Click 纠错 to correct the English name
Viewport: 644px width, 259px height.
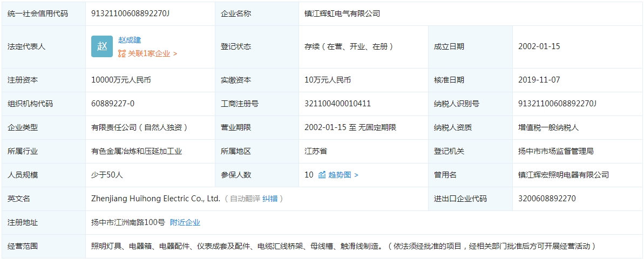270,199
